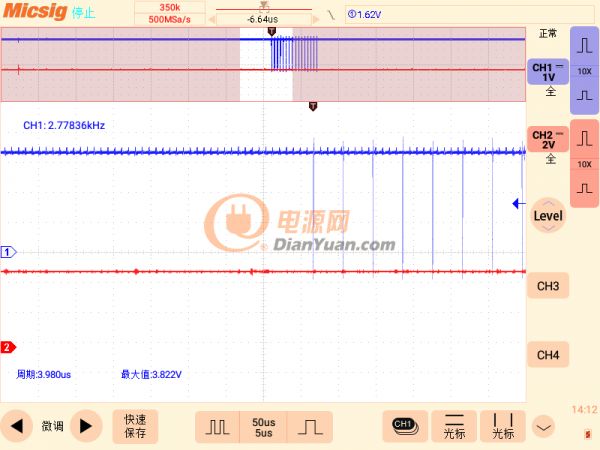Decrease timebase with the multi-pulse icon
600x450 pixels.
pos(217,427)
